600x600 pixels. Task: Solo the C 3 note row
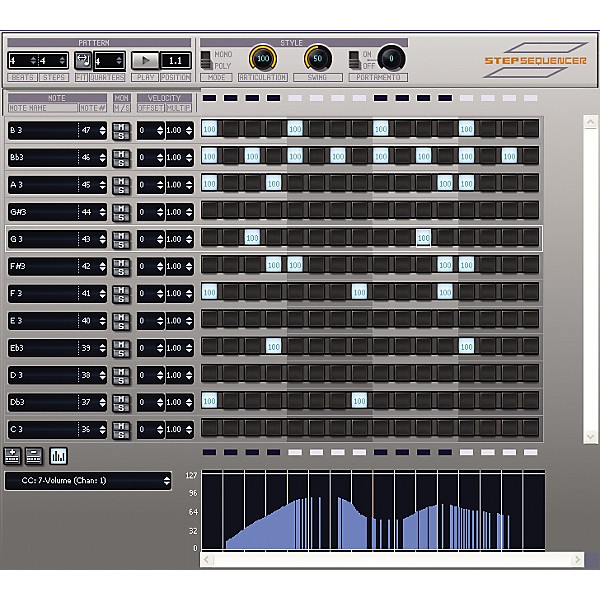(121, 434)
